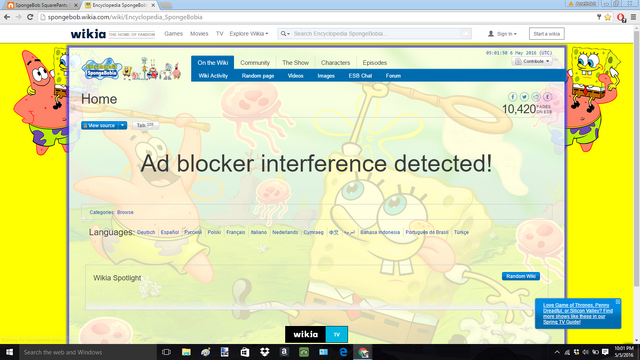Image resolution: width=640 pixels, height=360 pixels.
Task: Switch language to Türkçe
Action: 461,232
